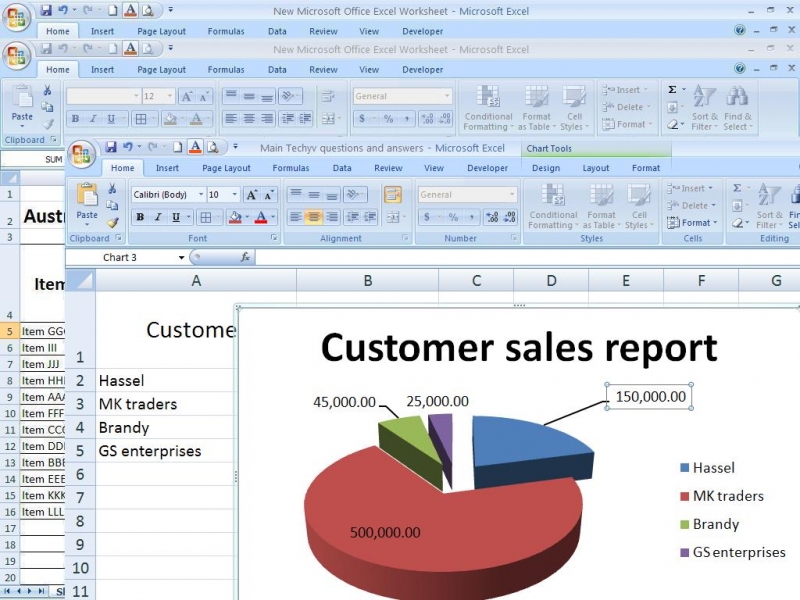Open the Layout tab under Chart Tools

click(x=596, y=168)
